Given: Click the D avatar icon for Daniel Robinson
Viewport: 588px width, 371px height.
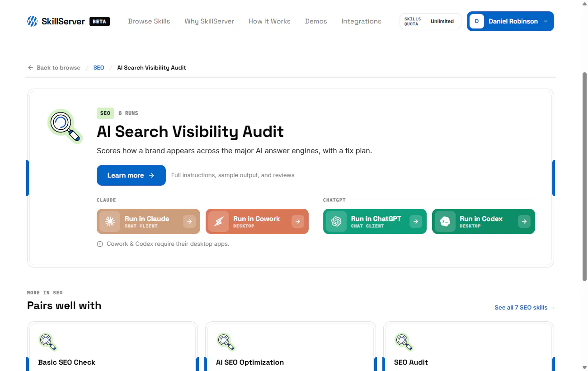Looking at the screenshot, I should [x=477, y=21].
